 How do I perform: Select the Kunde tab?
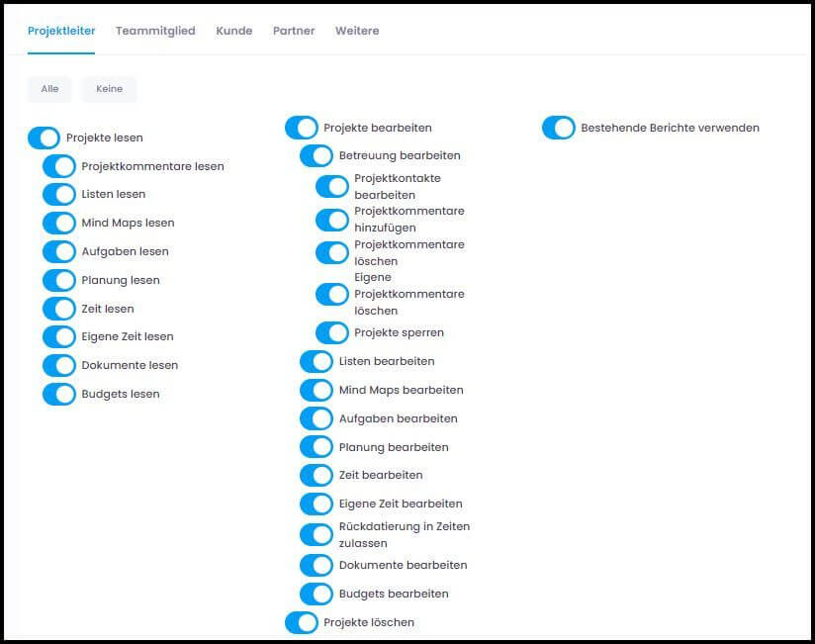pyautogui.click(x=233, y=32)
